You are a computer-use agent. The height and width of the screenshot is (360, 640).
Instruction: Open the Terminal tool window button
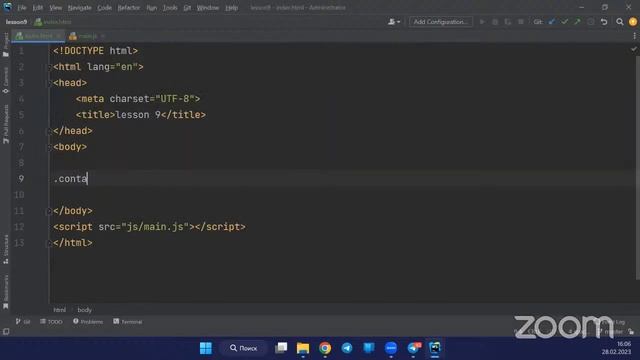click(x=128, y=322)
